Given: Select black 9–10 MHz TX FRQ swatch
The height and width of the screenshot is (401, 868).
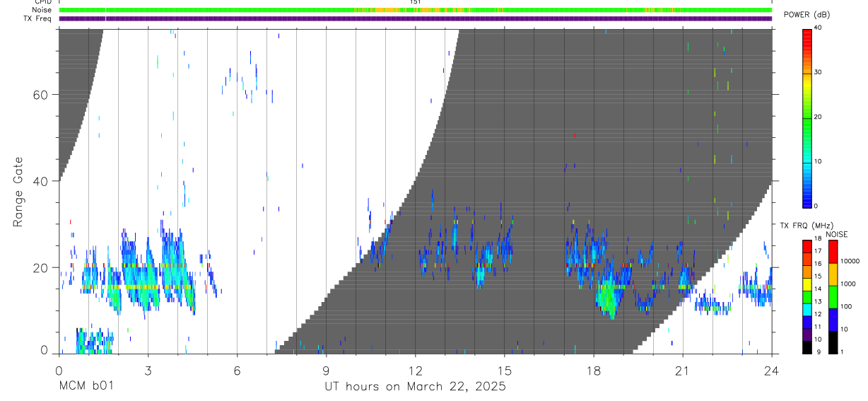Looking at the screenshot, I should tap(807, 347).
